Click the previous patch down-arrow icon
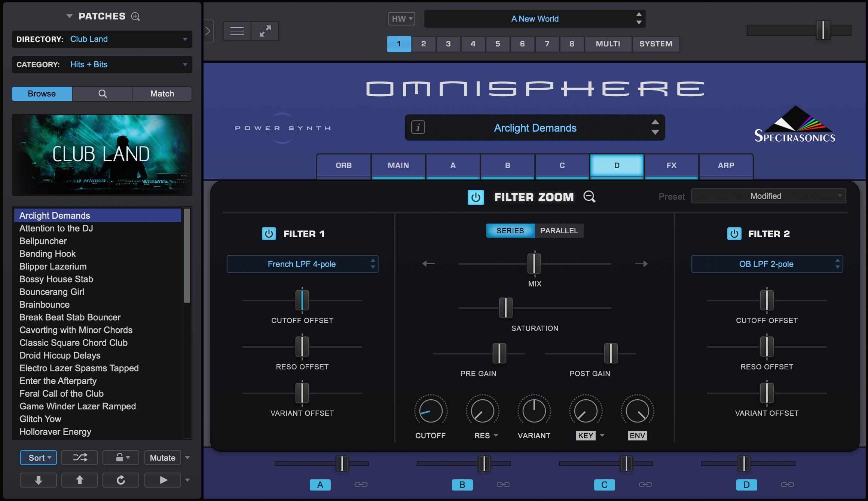This screenshot has width=868, height=501. click(39, 480)
